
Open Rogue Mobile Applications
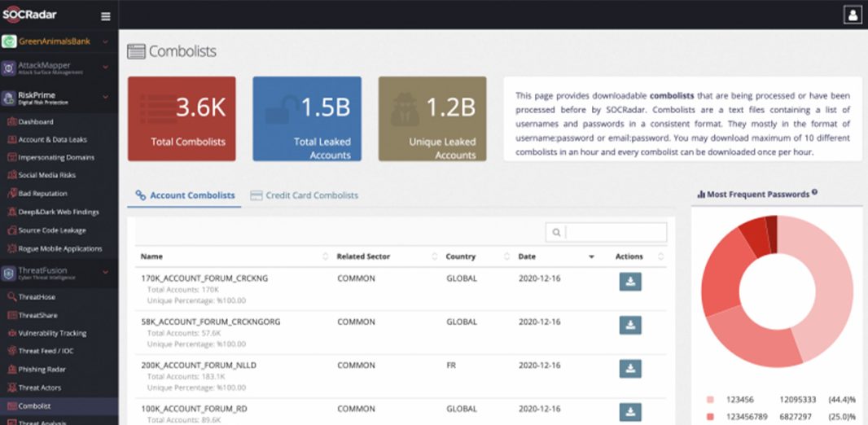59,248
